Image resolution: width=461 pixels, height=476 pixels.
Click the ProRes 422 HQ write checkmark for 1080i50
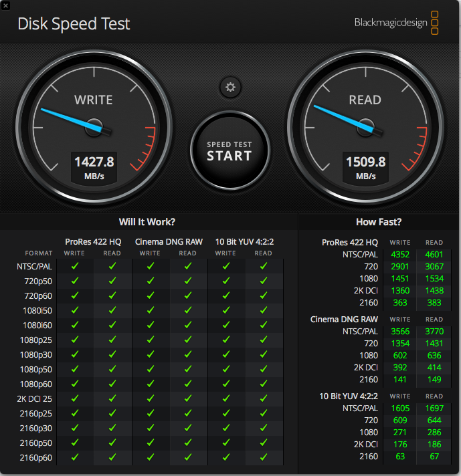pos(75,310)
